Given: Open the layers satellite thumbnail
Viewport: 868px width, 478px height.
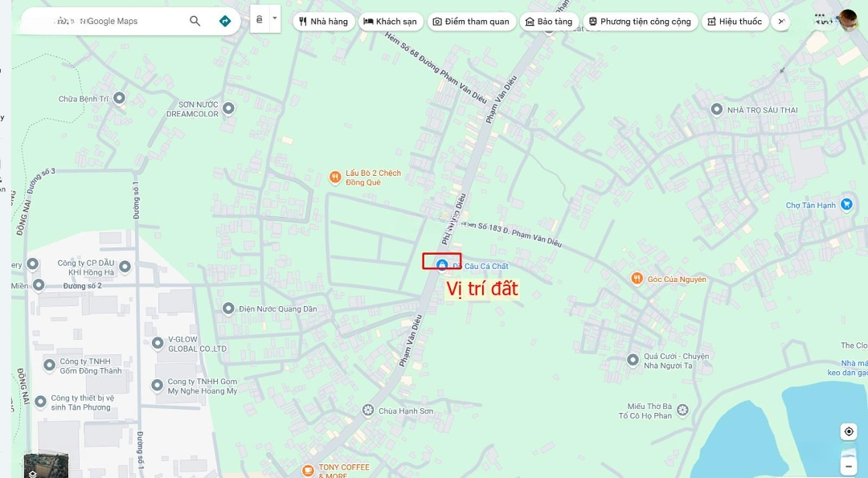Looking at the screenshot, I should (46, 465).
